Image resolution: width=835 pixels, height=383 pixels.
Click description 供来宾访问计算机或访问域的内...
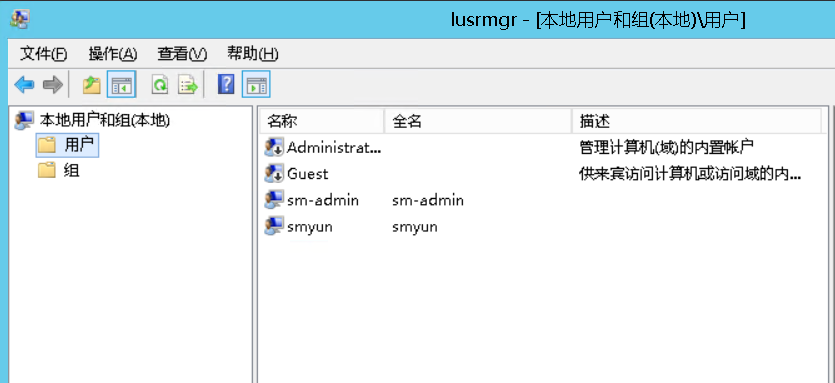690,174
